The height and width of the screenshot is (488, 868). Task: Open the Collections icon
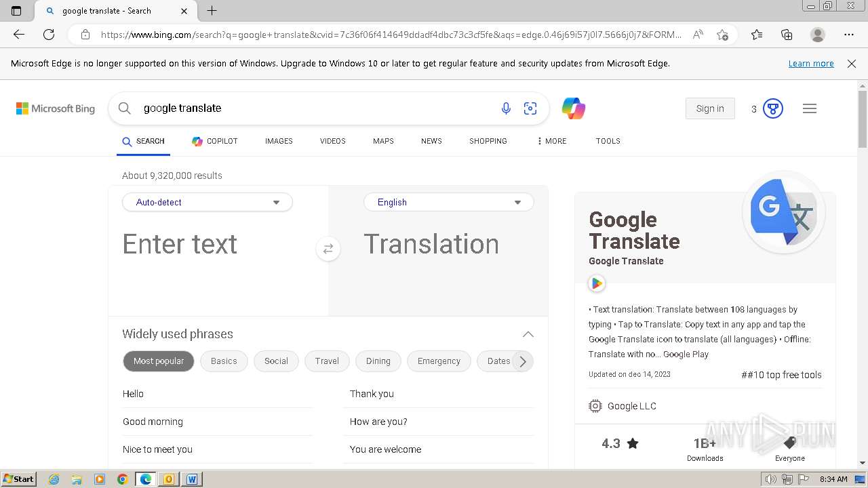(787, 35)
